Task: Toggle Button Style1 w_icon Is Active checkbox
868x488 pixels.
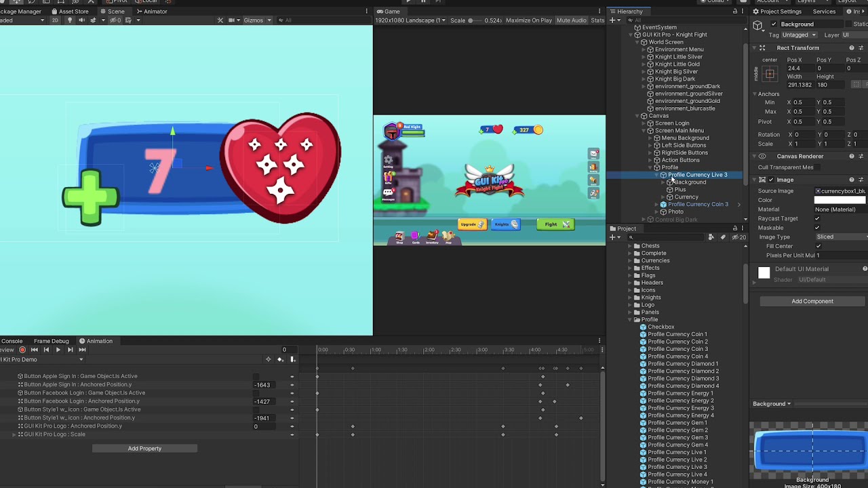Action: (256, 409)
